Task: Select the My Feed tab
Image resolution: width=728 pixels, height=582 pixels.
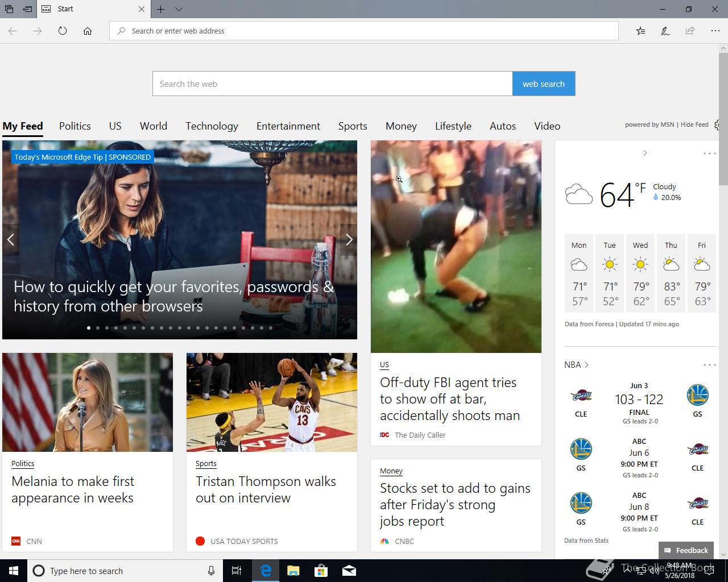Action: [23, 126]
